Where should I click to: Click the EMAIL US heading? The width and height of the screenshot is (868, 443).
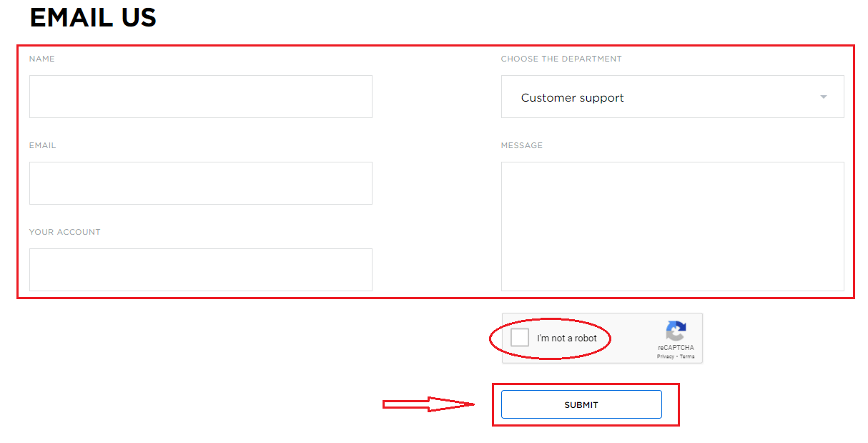[x=93, y=17]
